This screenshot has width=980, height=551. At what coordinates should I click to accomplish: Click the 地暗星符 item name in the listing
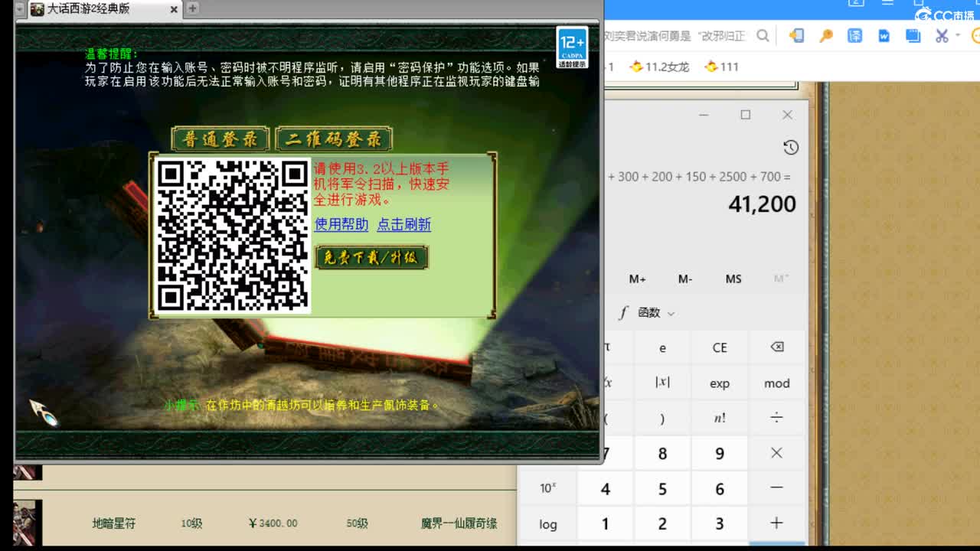pos(114,523)
